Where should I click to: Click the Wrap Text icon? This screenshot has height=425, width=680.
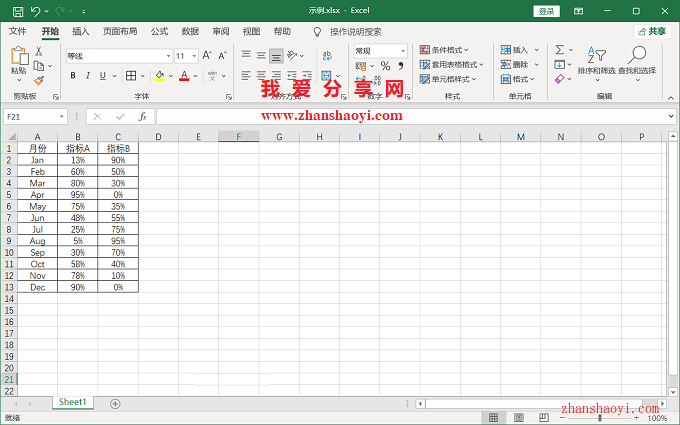coord(327,56)
